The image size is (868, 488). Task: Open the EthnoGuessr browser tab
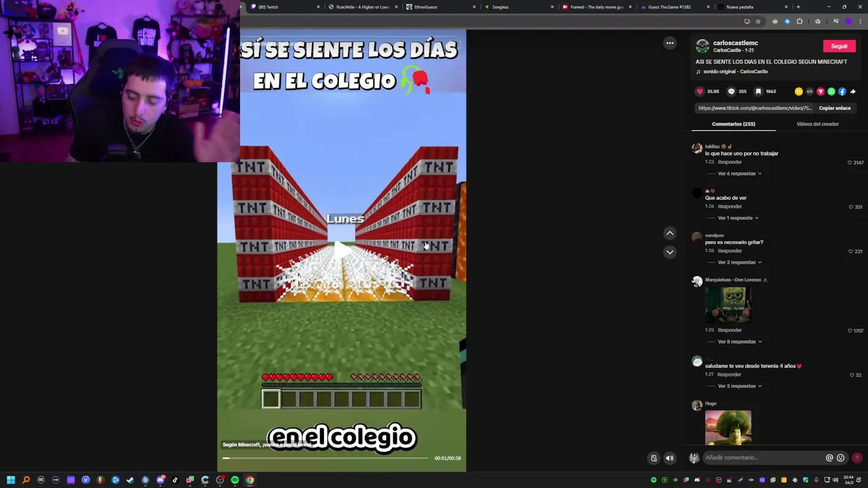point(440,7)
